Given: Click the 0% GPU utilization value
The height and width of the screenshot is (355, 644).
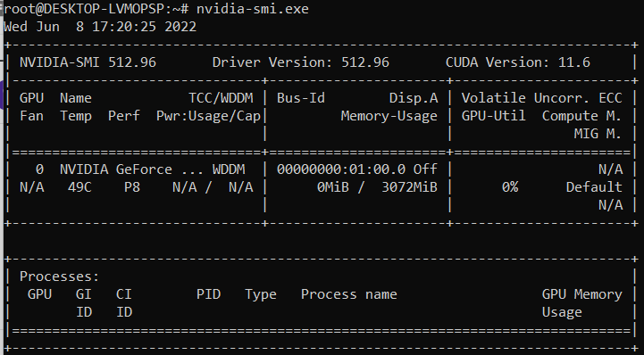Looking at the screenshot, I should pos(510,187).
